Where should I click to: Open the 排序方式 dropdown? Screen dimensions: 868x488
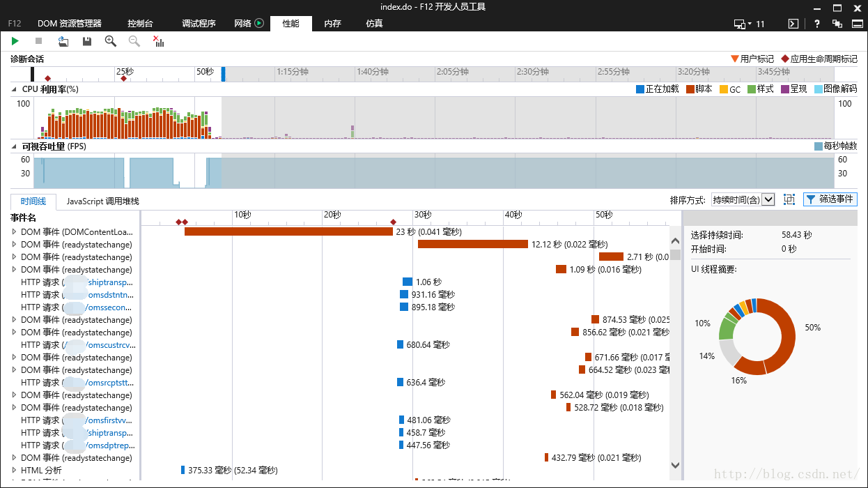(x=743, y=199)
